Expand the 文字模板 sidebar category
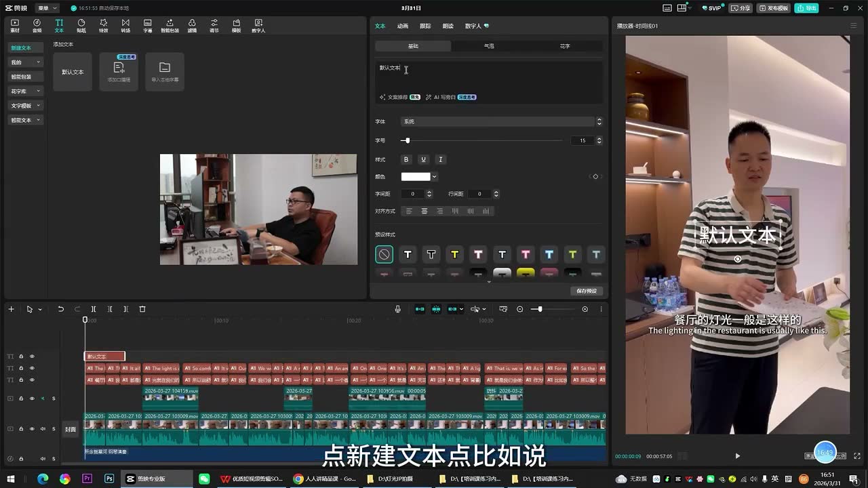This screenshot has width=868, height=488. pyautogui.click(x=26, y=106)
